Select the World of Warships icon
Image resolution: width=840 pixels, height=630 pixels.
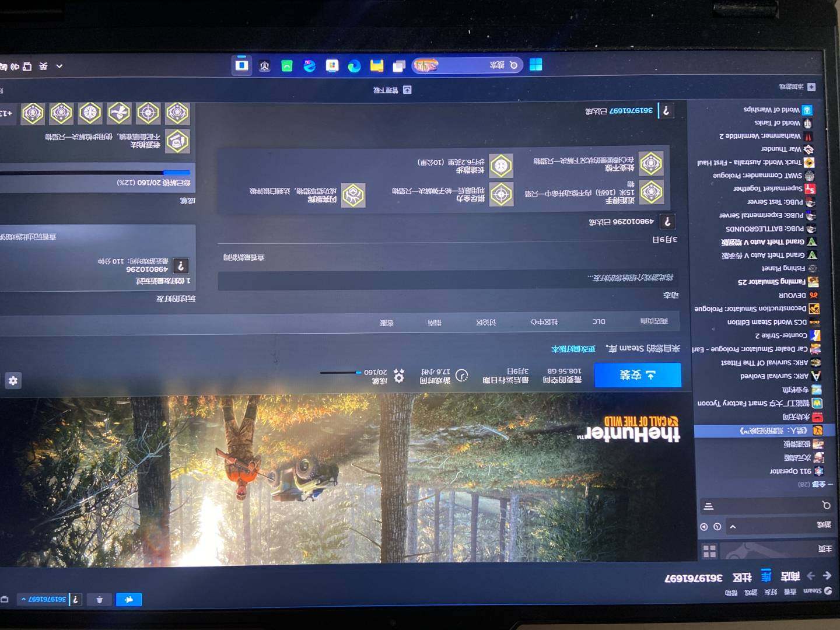click(807, 110)
